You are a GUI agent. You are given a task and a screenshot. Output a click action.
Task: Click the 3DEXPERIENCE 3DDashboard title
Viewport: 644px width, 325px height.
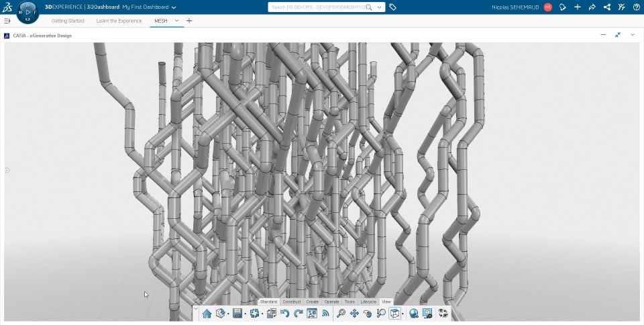click(82, 7)
